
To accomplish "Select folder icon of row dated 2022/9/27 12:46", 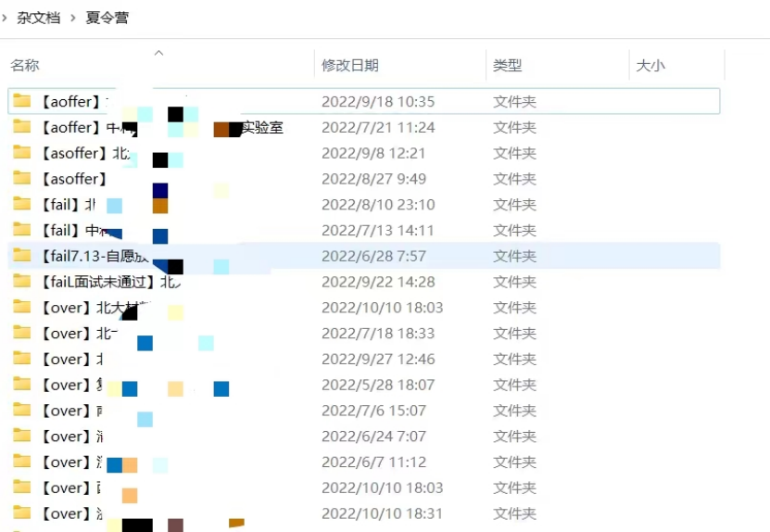I will [x=21, y=358].
